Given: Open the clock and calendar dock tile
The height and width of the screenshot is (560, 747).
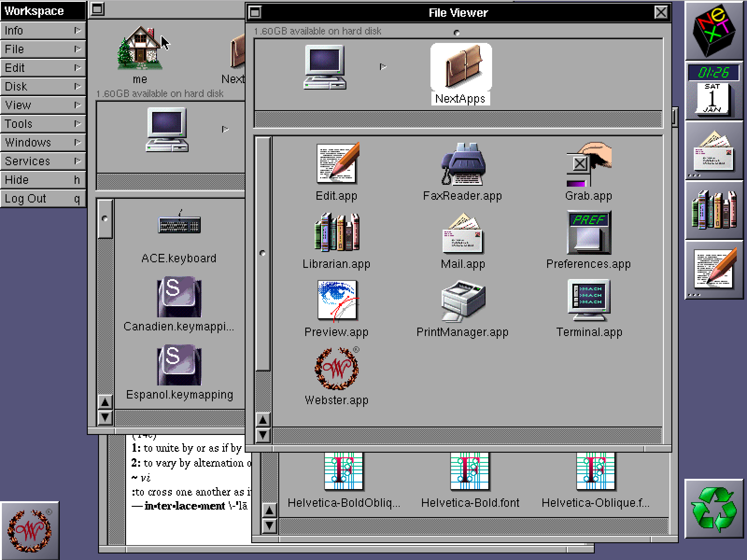Looking at the screenshot, I should tap(714, 91).
